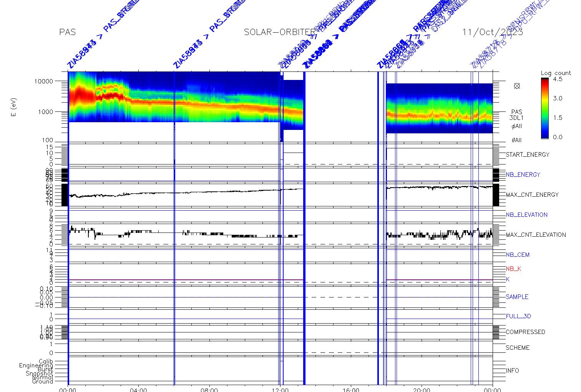Click the 20:00 time axis label
The image size is (581, 392).
click(422, 390)
